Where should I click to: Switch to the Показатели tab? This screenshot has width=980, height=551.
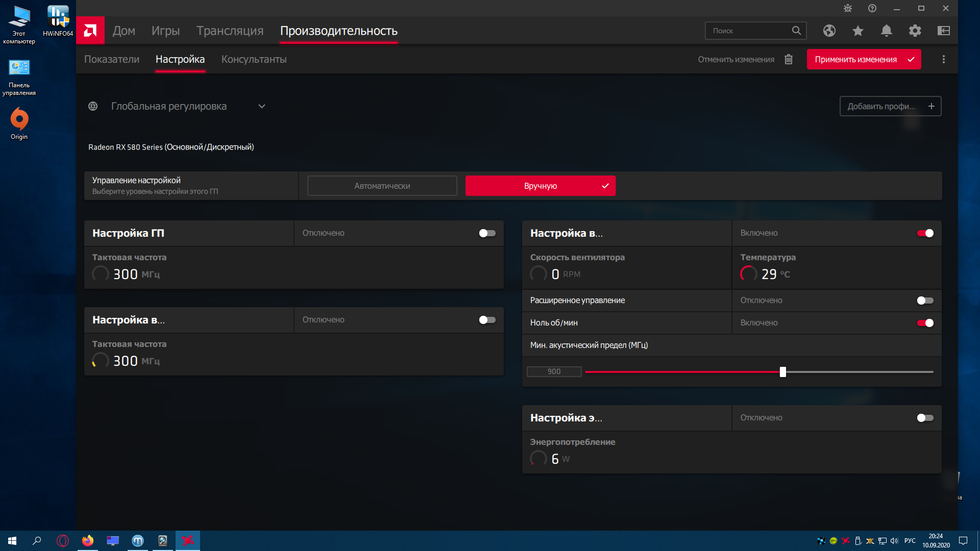pyautogui.click(x=111, y=59)
